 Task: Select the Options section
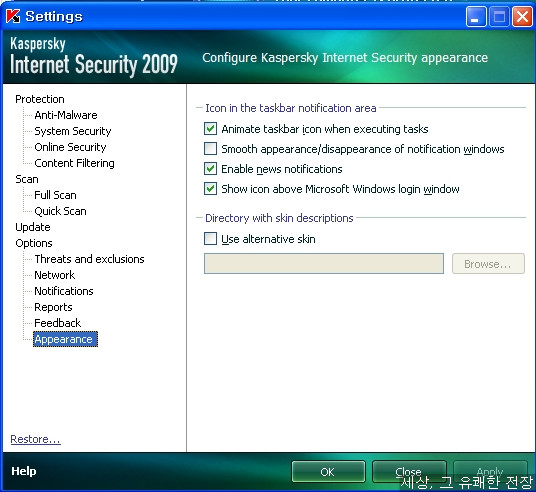pos(34,243)
